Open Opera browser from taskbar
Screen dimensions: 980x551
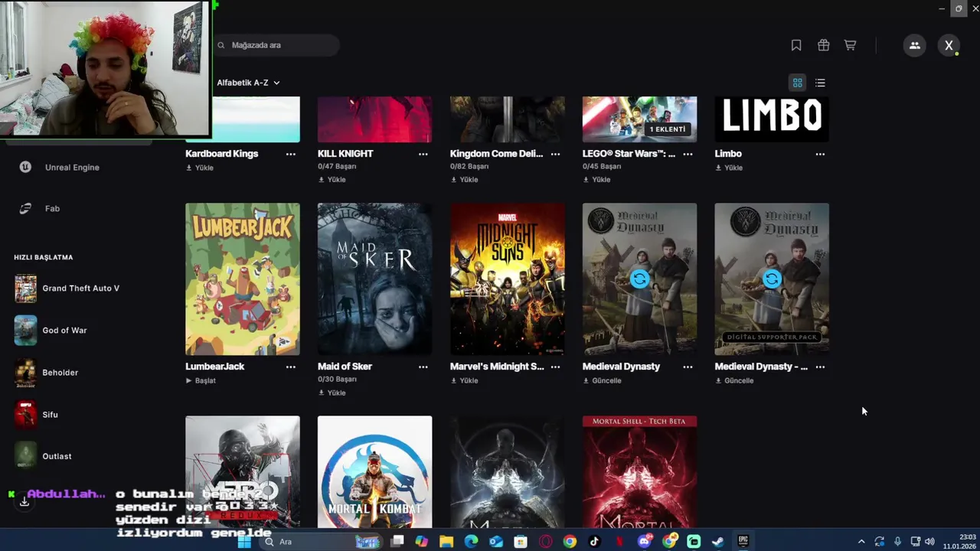(545, 542)
